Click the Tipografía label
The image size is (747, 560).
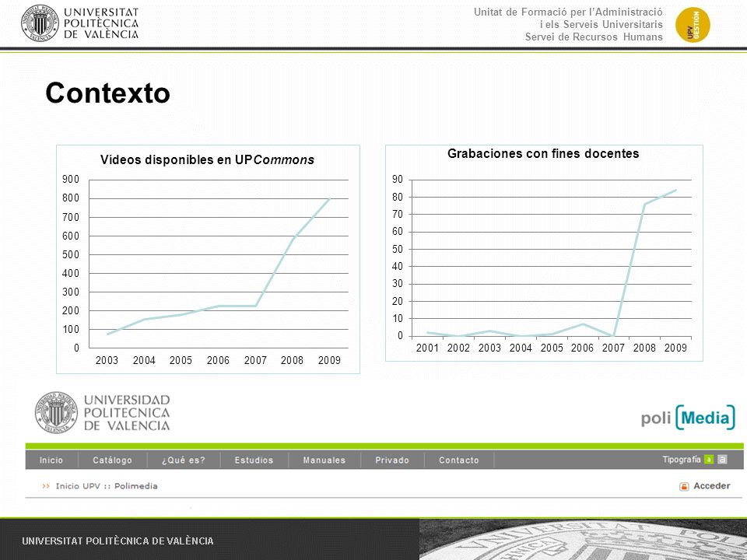pyautogui.click(x=682, y=460)
